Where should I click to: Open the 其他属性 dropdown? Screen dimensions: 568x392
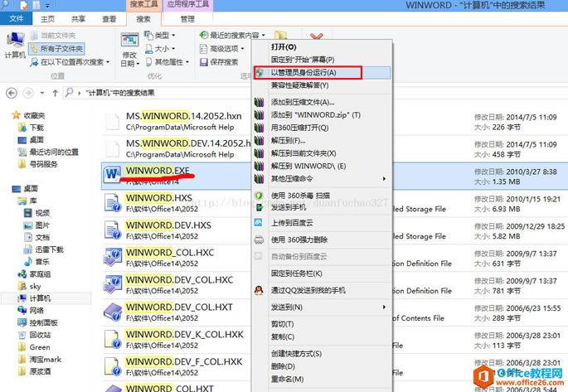point(167,62)
